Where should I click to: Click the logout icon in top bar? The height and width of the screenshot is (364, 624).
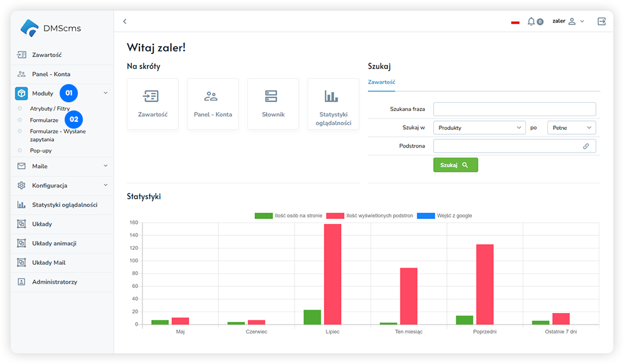click(x=601, y=21)
